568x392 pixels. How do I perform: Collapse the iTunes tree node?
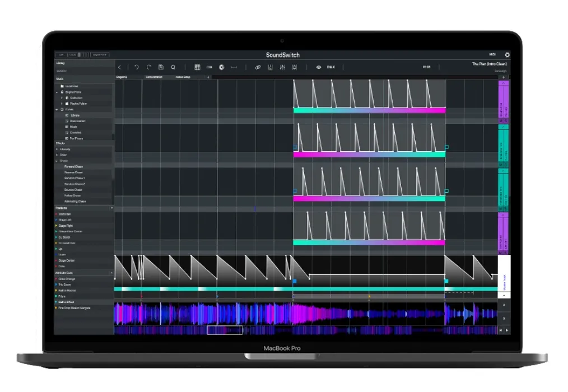tap(57, 109)
